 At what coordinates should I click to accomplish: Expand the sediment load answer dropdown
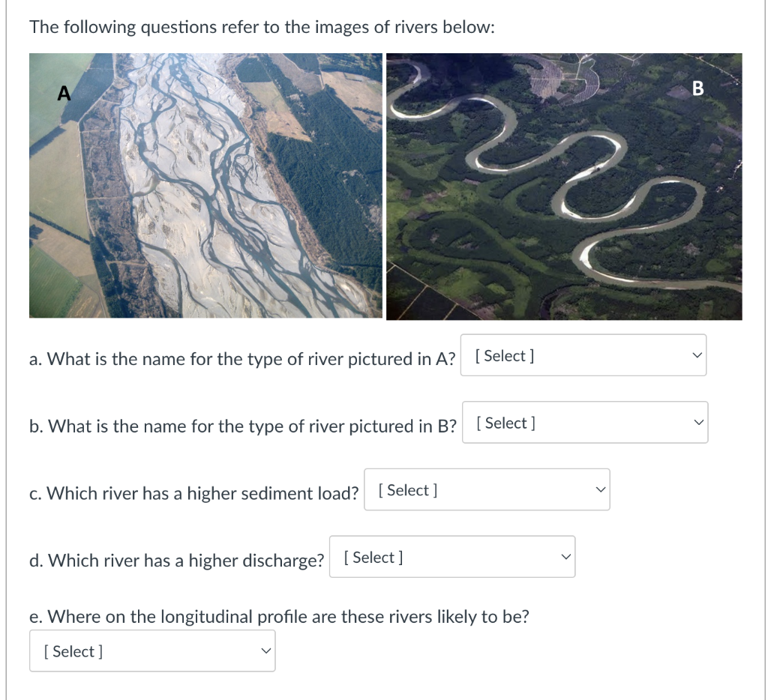coord(487,489)
